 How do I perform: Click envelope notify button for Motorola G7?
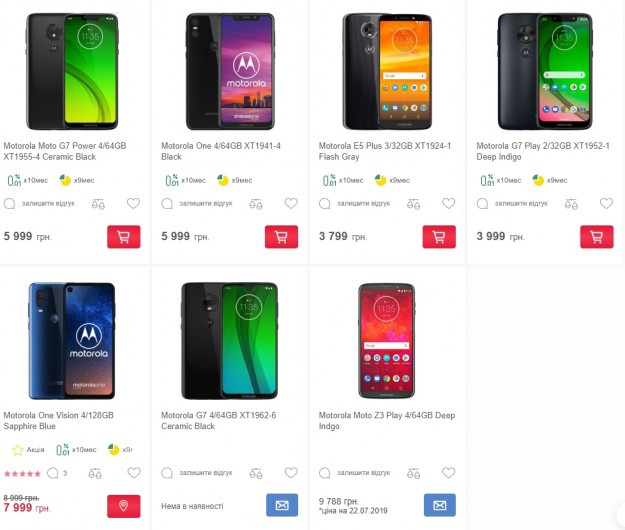282,505
